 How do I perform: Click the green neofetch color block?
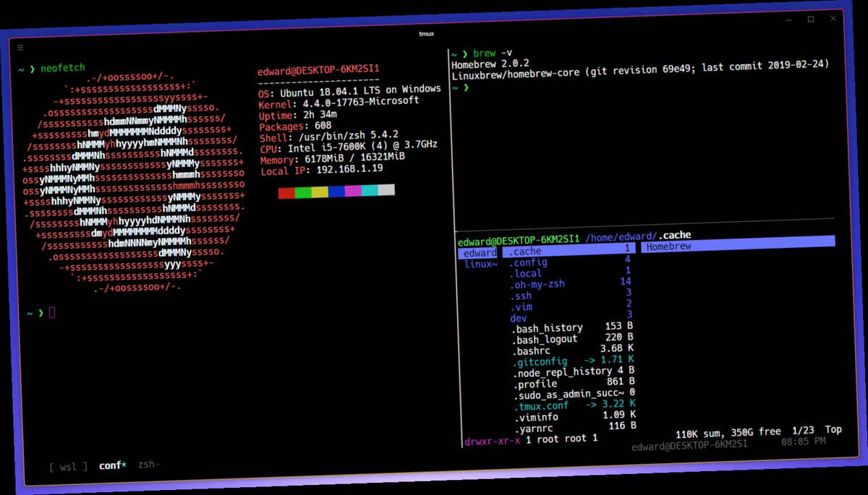point(303,192)
